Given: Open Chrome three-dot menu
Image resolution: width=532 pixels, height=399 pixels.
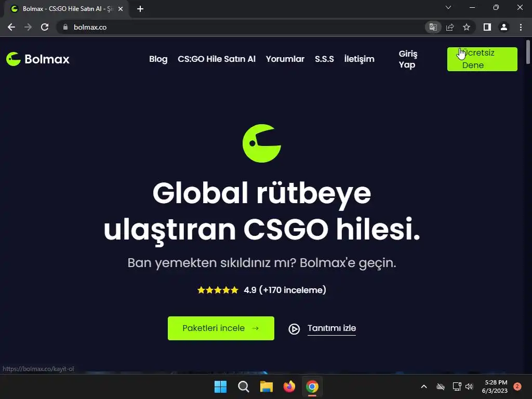Looking at the screenshot, I should pyautogui.click(x=521, y=27).
